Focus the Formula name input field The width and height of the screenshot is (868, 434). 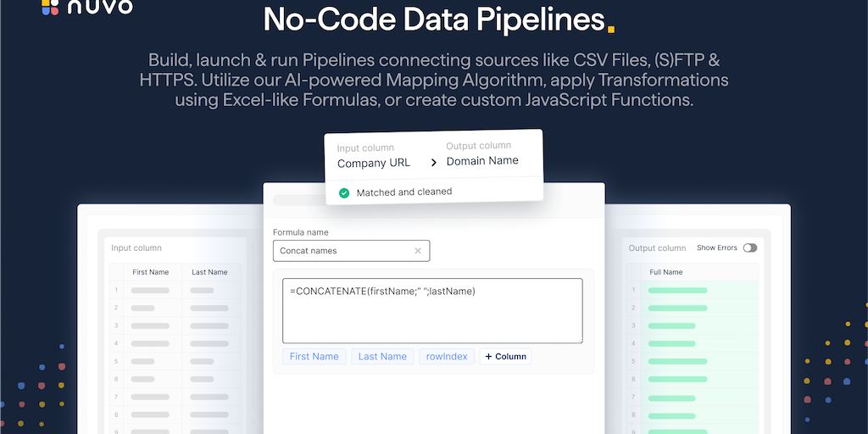[x=343, y=251]
